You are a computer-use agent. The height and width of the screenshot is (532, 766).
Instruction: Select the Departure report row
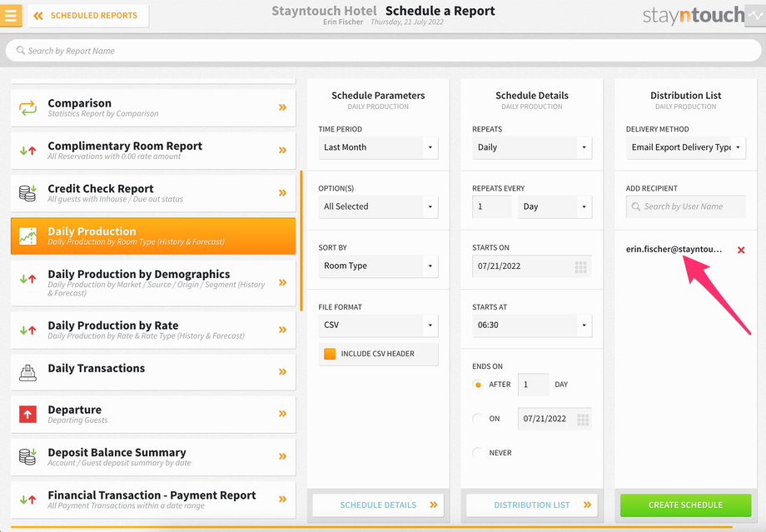153,415
